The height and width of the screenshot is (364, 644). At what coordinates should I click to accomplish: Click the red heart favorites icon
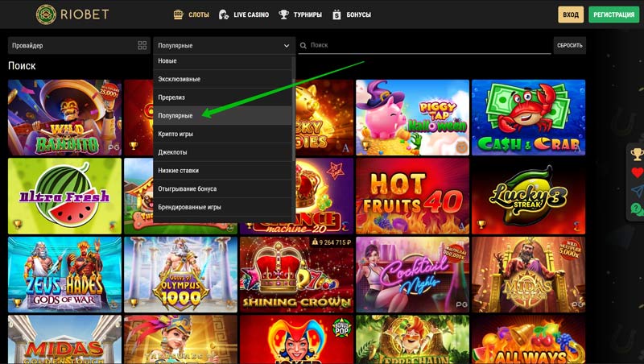[x=637, y=172]
